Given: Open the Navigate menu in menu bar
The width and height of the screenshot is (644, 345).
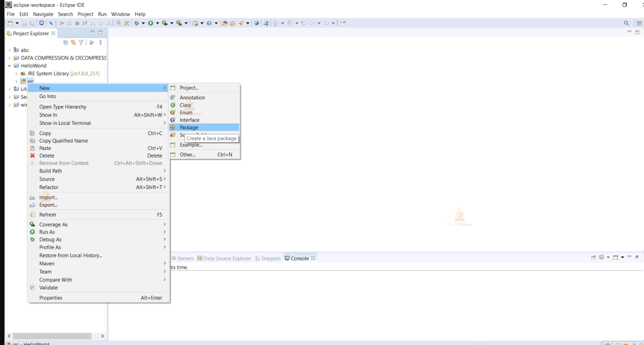Looking at the screenshot, I should pos(43,14).
